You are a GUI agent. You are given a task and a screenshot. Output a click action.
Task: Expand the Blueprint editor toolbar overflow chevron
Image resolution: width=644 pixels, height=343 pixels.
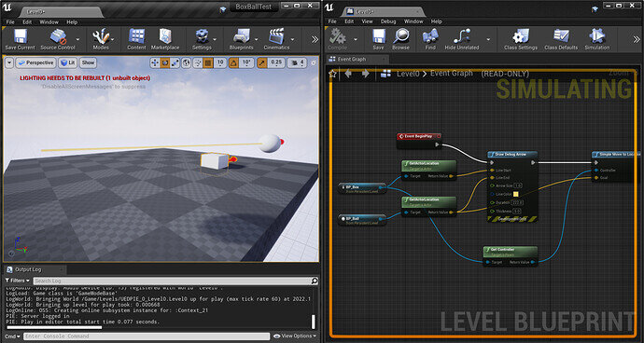(637, 39)
